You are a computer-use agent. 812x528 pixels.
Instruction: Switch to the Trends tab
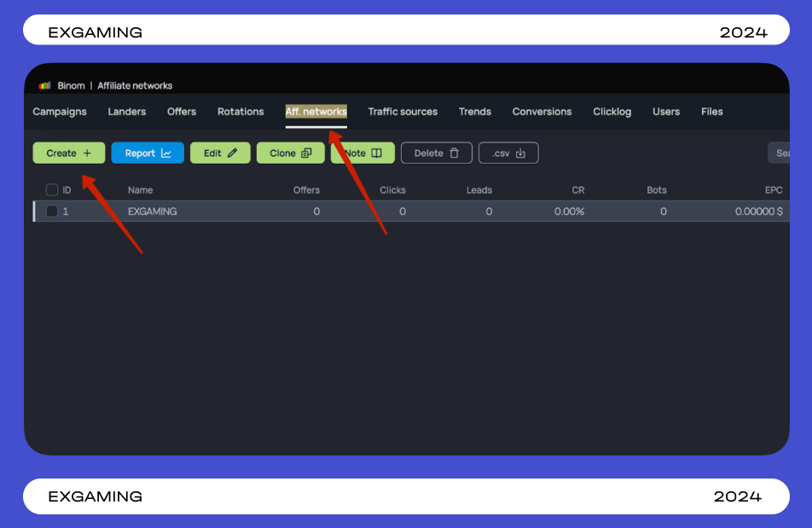pos(475,112)
